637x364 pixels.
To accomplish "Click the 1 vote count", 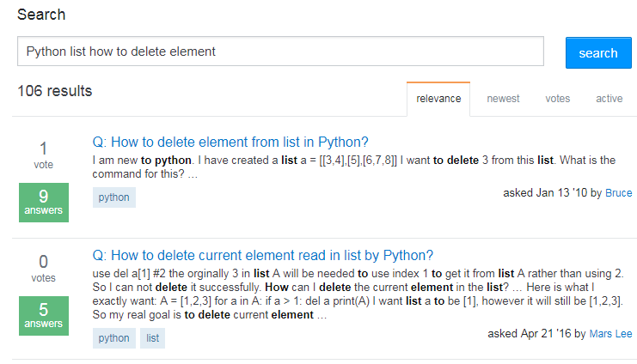I will (43, 154).
